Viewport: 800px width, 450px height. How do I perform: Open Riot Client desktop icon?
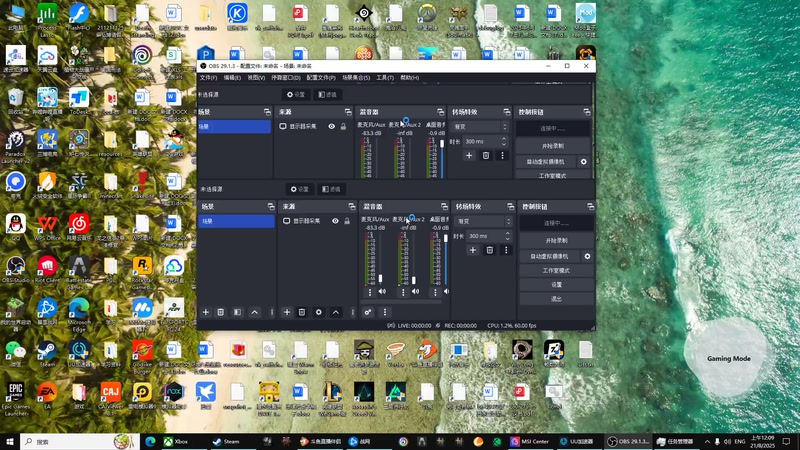(47, 269)
